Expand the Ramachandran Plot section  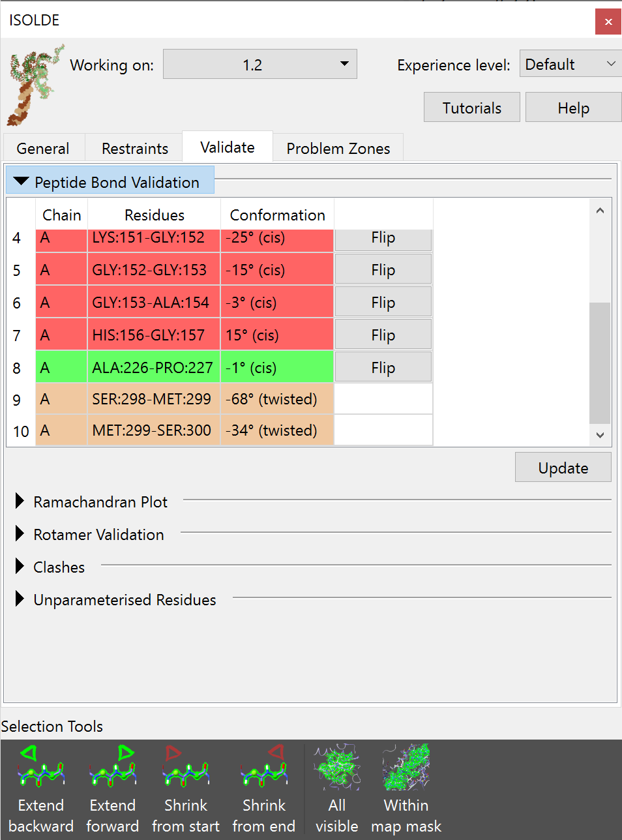(x=20, y=502)
